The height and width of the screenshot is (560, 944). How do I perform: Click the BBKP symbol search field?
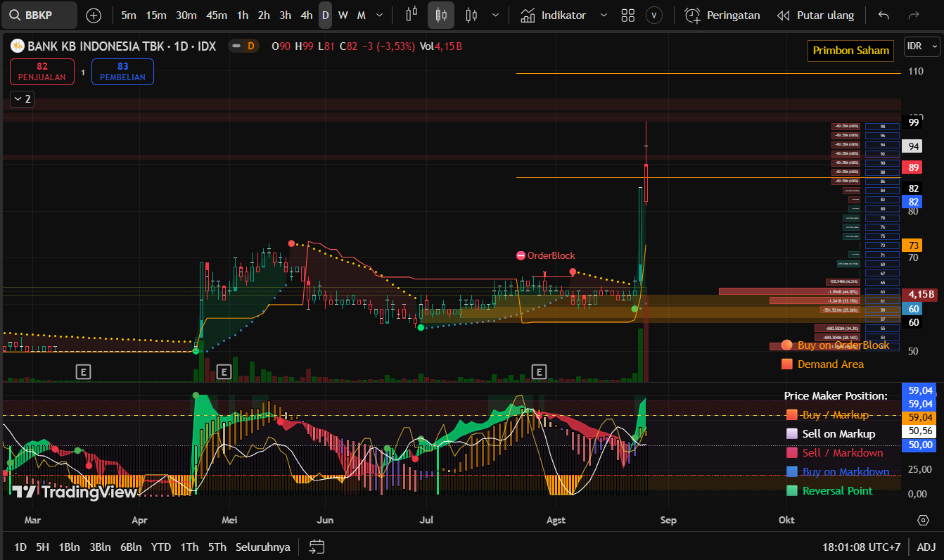click(39, 15)
